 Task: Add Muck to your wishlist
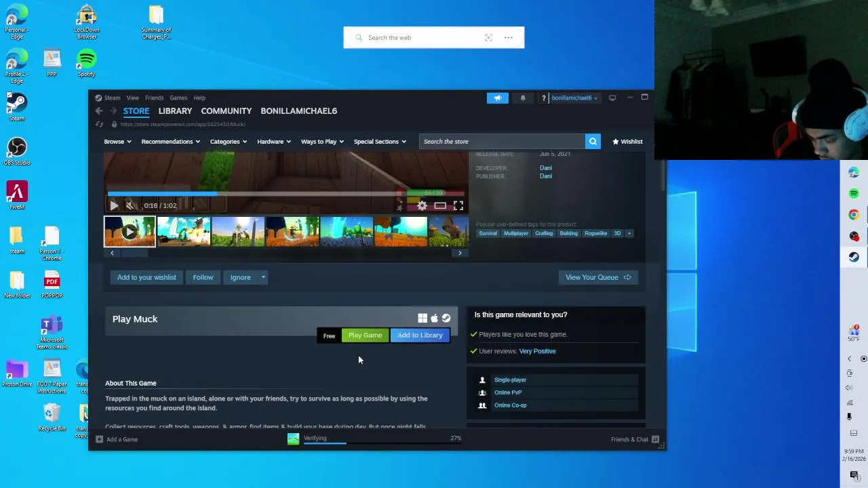coord(146,277)
